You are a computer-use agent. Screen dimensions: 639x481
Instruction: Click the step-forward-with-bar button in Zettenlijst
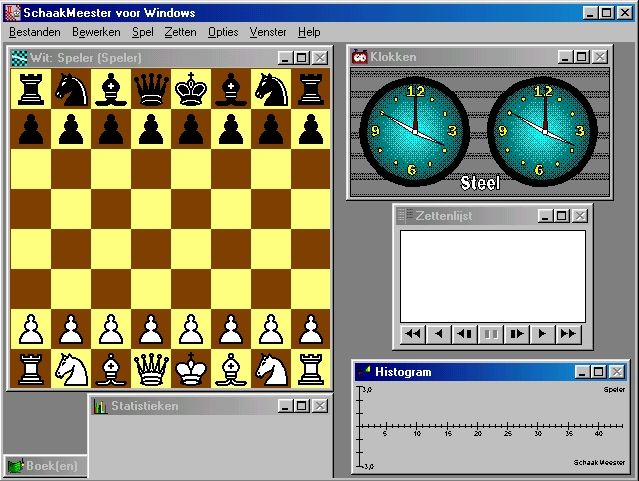pos(517,334)
